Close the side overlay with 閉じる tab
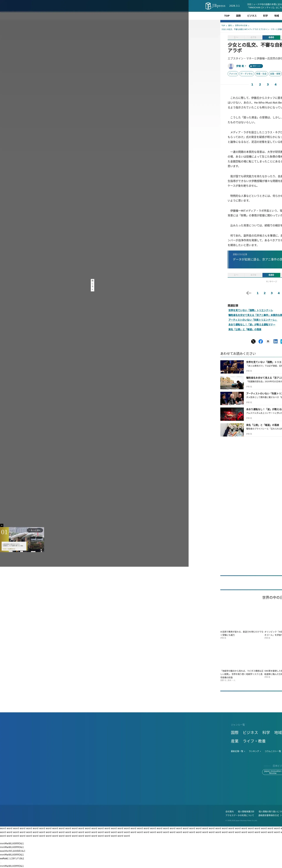Image resolution: width=282 pixels, height=868 pixels. tap(92, 285)
